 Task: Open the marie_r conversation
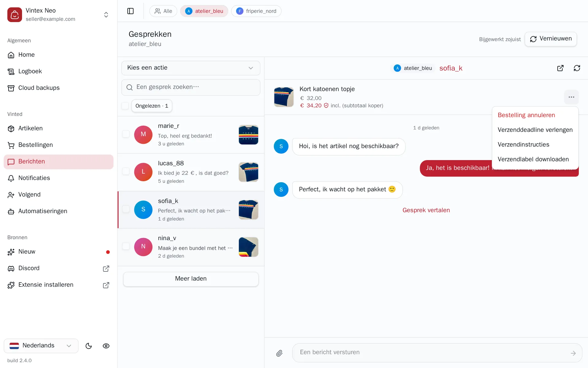tap(191, 135)
